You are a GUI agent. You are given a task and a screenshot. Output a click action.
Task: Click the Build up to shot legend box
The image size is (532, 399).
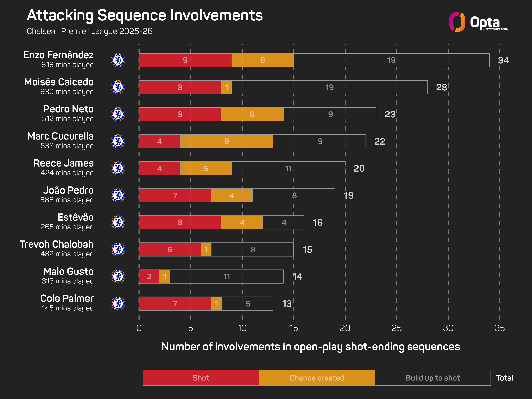pos(433,378)
